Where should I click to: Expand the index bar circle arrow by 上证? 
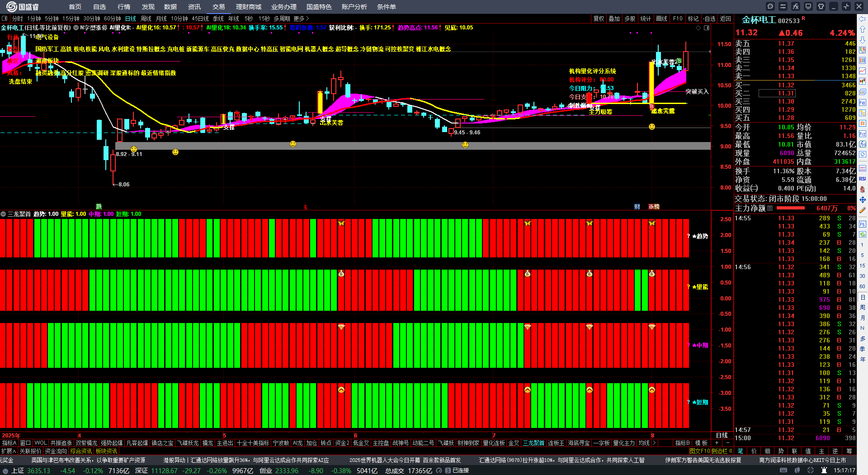point(5,471)
